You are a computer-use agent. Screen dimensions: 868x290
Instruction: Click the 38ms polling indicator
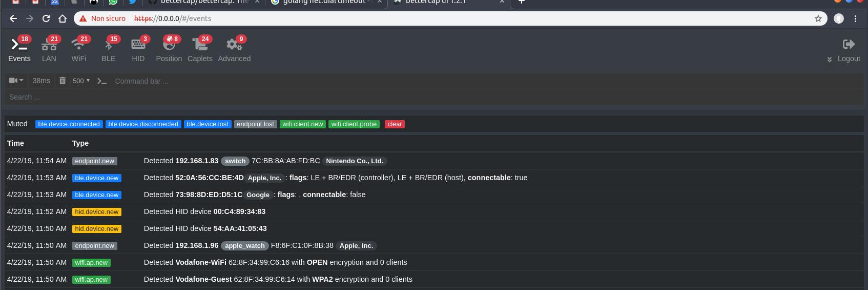(x=41, y=81)
